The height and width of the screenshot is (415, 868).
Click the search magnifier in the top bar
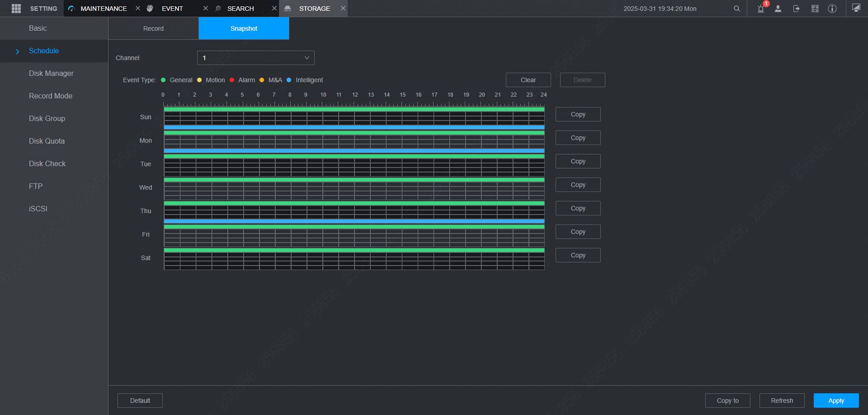(x=737, y=9)
